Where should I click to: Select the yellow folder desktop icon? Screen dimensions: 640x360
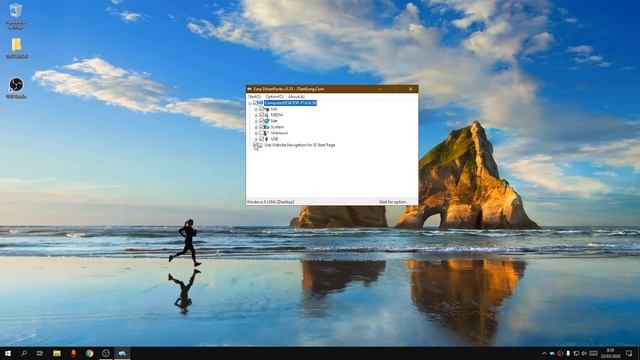pyautogui.click(x=16, y=48)
